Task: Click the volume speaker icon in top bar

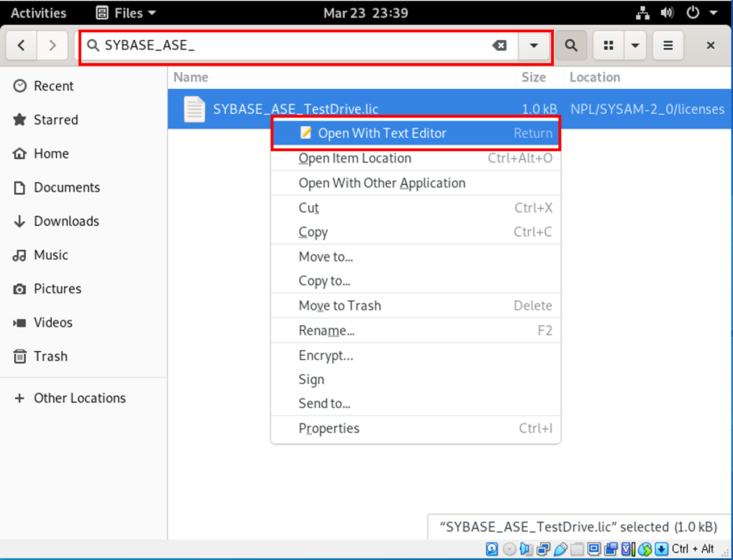Action: tap(668, 13)
